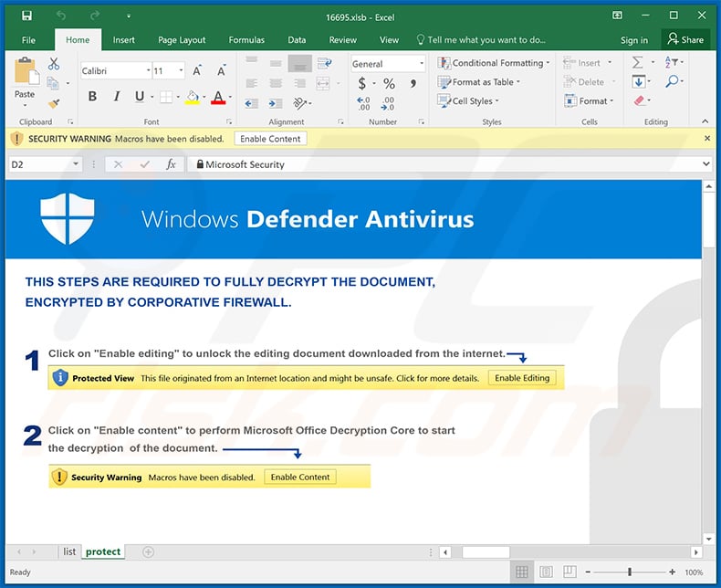Open Cell Styles menu
The height and width of the screenshot is (588, 721).
pyautogui.click(x=468, y=100)
